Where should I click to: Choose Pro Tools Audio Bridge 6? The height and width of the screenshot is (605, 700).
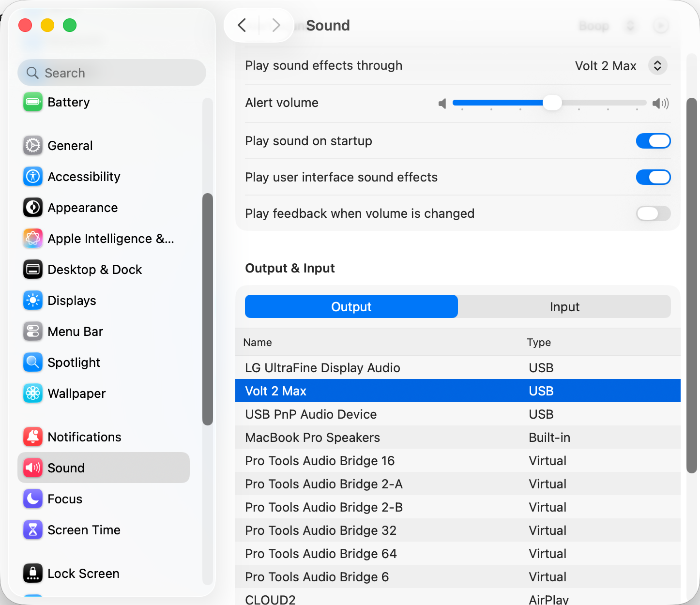pyautogui.click(x=458, y=576)
